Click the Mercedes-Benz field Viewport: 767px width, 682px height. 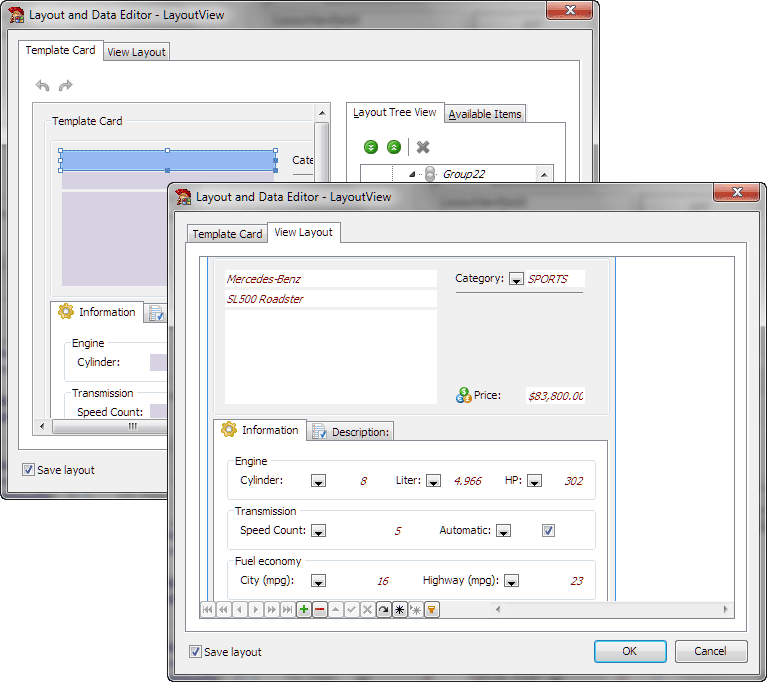(x=331, y=279)
